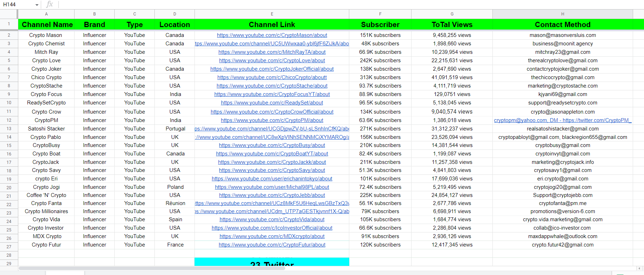The width and height of the screenshot is (644, 275).
Task: Open the CryptoFocusYT channel link
Action: [x=272, y=94]
